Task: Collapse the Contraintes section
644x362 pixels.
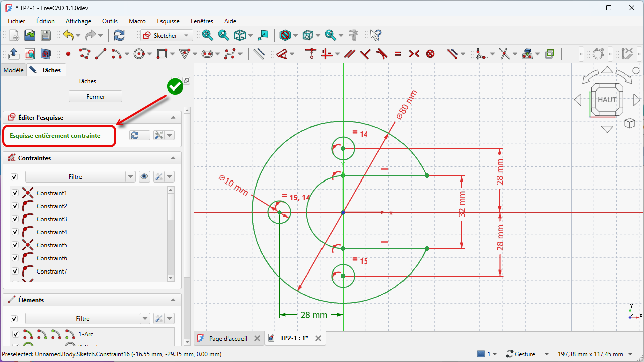Action: click(x=173, y=158)
